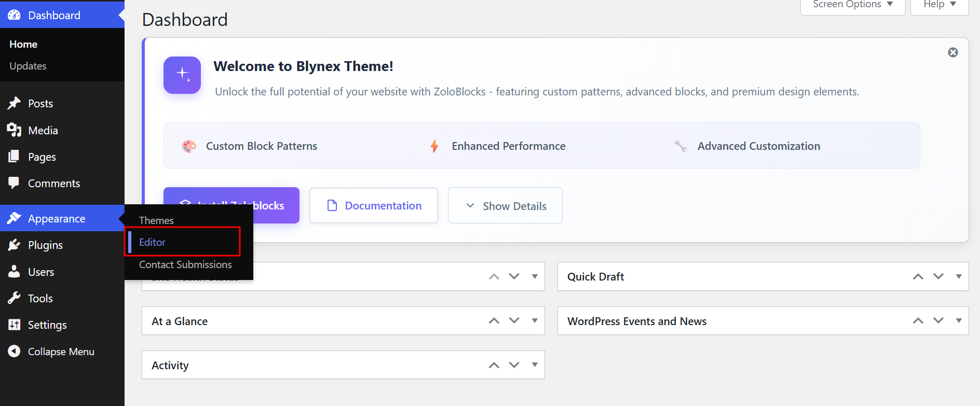Move Activity panel down

[514, 365]
